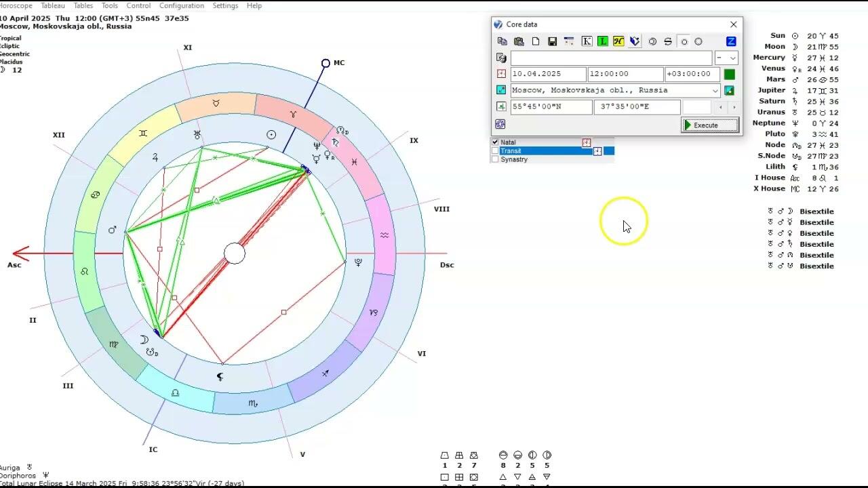Open the map icon beside location field
Viewport: 868px width, 488px height.
[x=729, y=90]
